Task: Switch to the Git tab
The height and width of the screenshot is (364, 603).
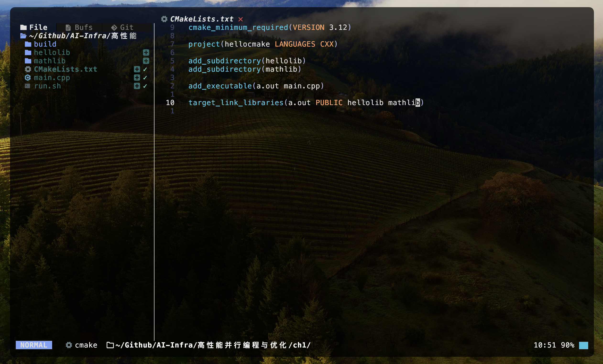Action: point(122,27)
